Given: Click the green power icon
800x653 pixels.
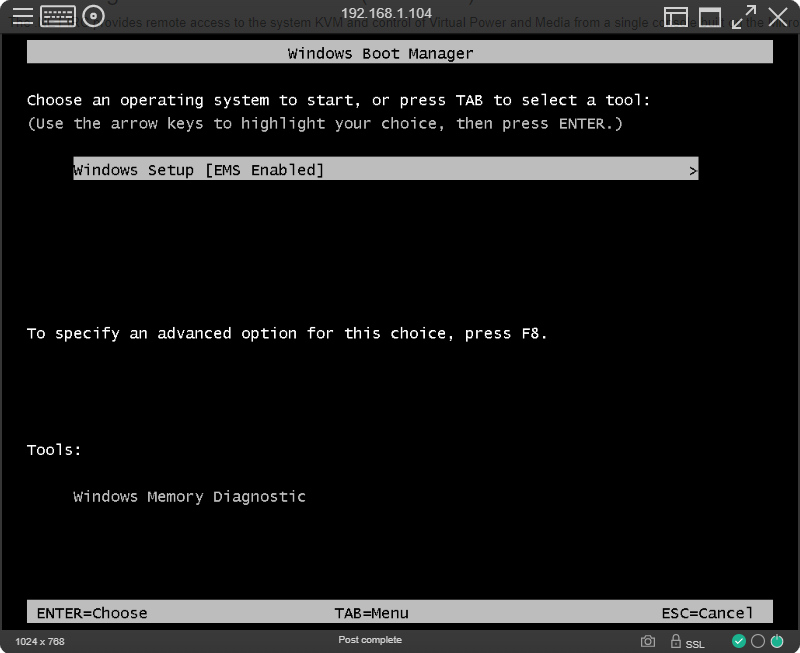Looking at the screenshot, I should [777, 641].
